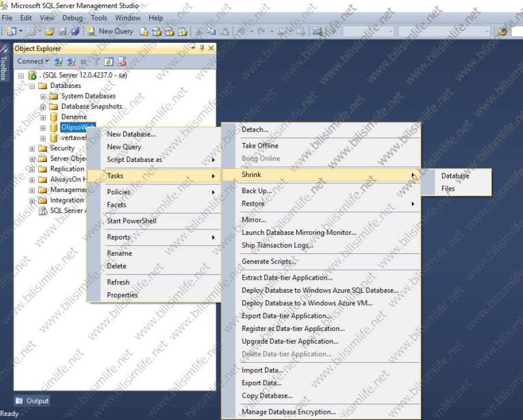Pin the Object Explorer panel with auto-hide icon

(202, 48)
